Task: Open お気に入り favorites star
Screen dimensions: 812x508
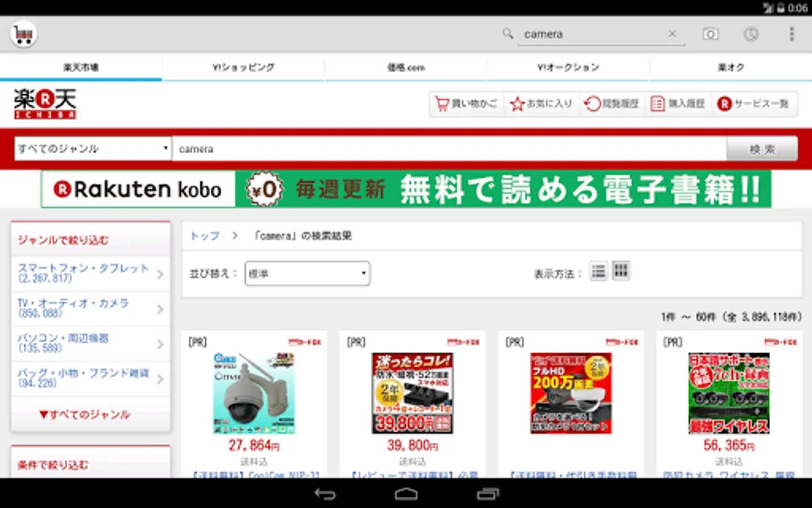Action: click(541, 104)
